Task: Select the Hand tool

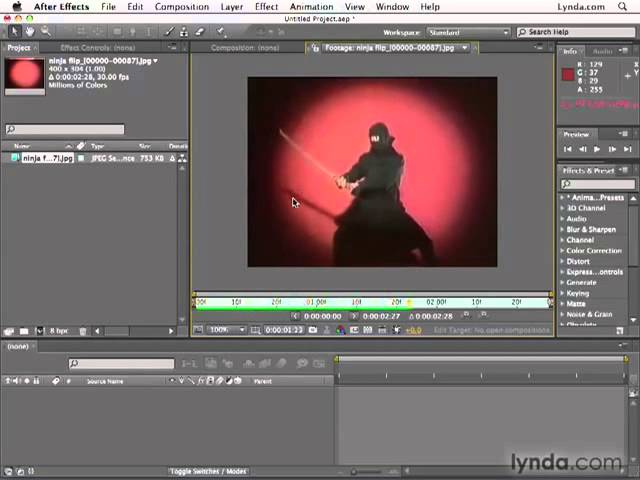Action: 30,31
